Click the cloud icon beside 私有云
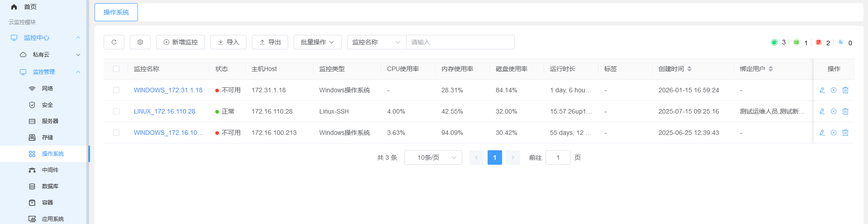868x224 pixels. [x=23, y=55]
